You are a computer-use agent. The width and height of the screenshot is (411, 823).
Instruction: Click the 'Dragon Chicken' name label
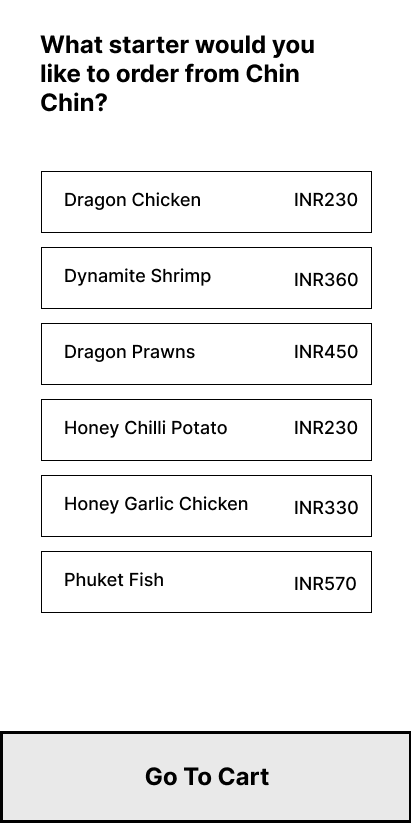pos(132,200)
